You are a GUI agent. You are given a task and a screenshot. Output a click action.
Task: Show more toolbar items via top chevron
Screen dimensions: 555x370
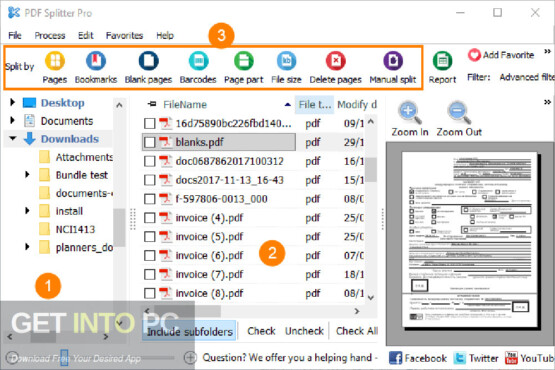click(x=547, y=52)
